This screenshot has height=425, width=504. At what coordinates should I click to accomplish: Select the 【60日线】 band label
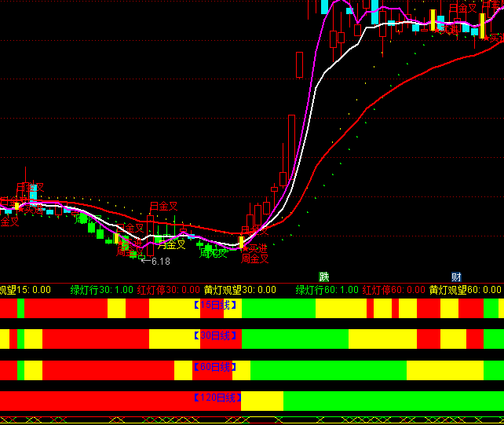tap(216, 367)
